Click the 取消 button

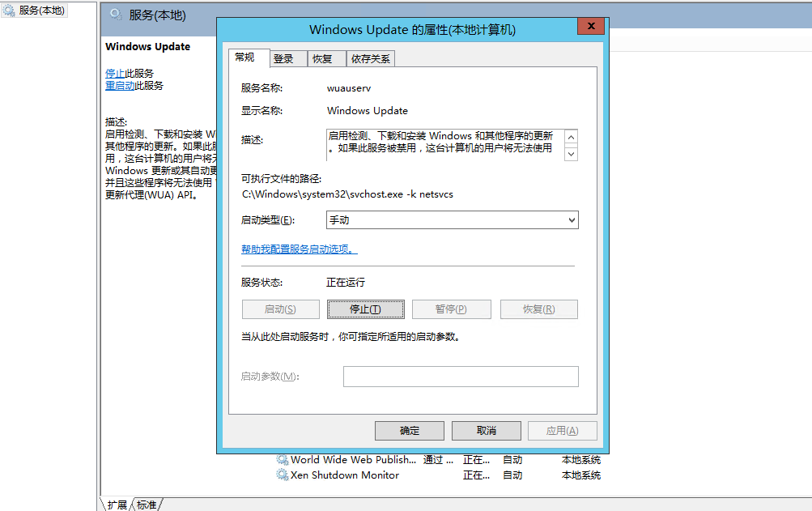486,431
